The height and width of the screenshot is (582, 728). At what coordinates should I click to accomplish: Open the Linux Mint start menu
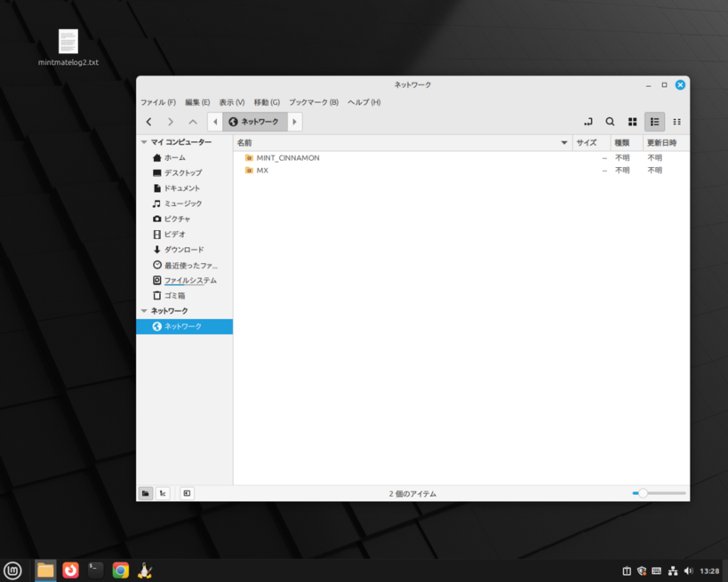13,570
